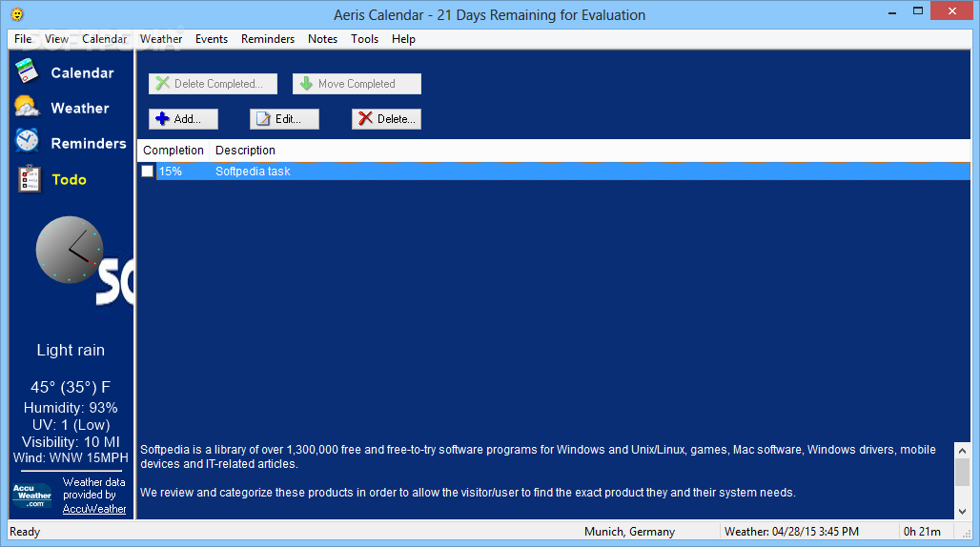Click the notes scrollbar thumb
This screenshot has width=980, height=547.
(963, 472)
